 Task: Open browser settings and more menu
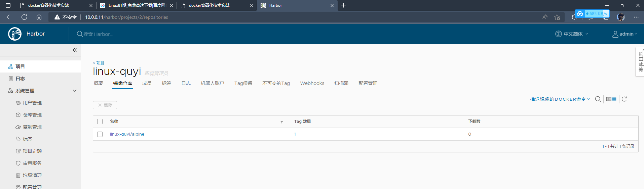tap(636, 17)
